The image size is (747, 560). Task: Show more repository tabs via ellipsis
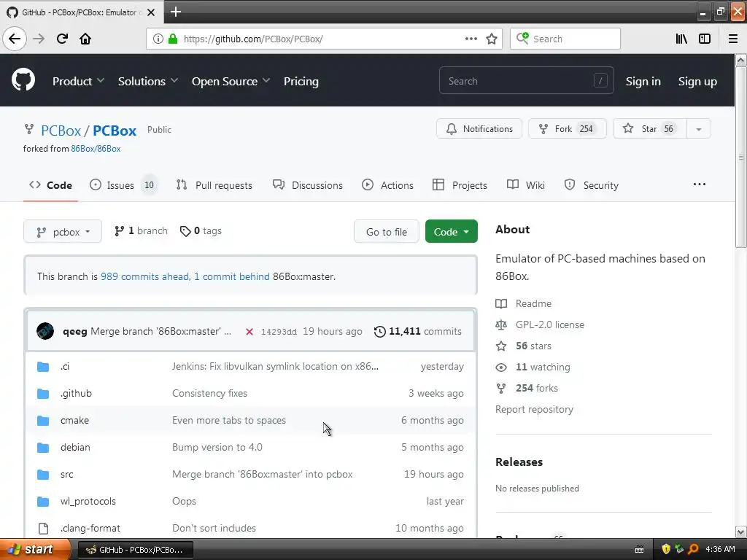[x=699, y=184]
